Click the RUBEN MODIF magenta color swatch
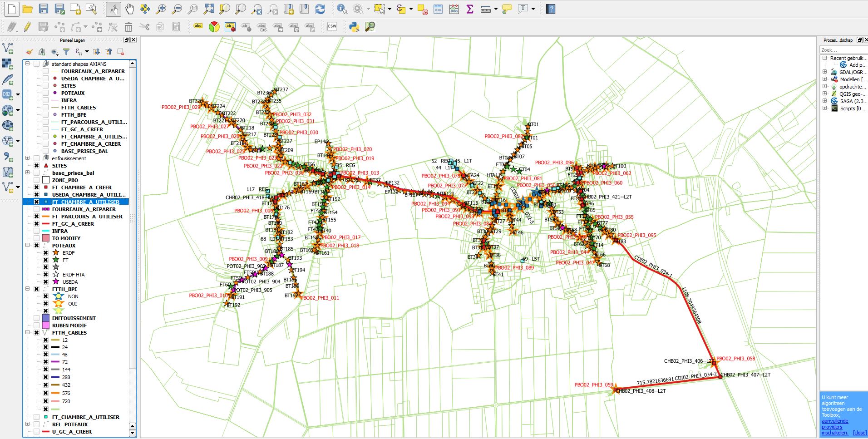The height and width of the screenshot is (439, 868). point(46,326)
